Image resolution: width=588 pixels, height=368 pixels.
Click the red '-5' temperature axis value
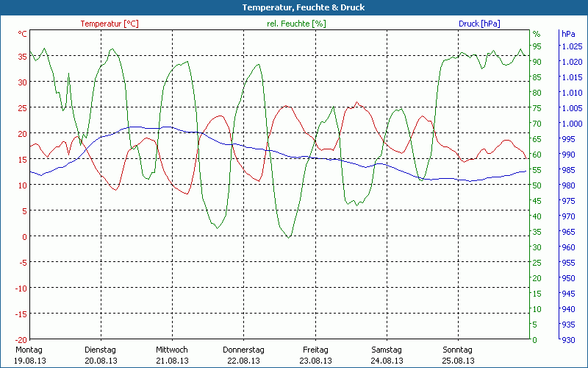[23, 263]
